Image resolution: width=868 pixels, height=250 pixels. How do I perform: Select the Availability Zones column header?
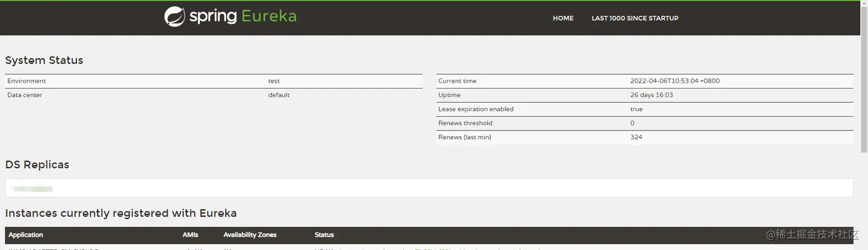click(x=250, y=234)
